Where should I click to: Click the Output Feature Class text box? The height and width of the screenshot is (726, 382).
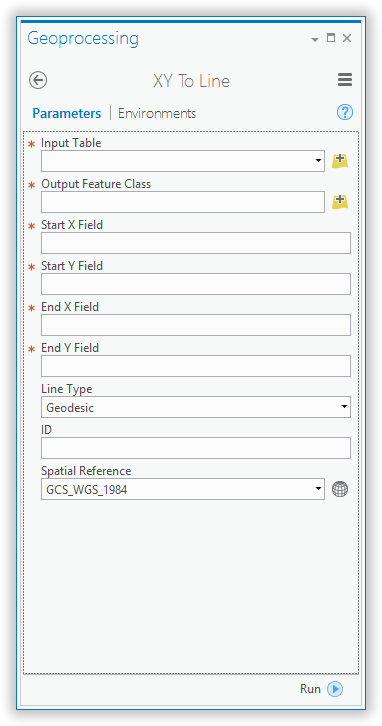[183, 202]
